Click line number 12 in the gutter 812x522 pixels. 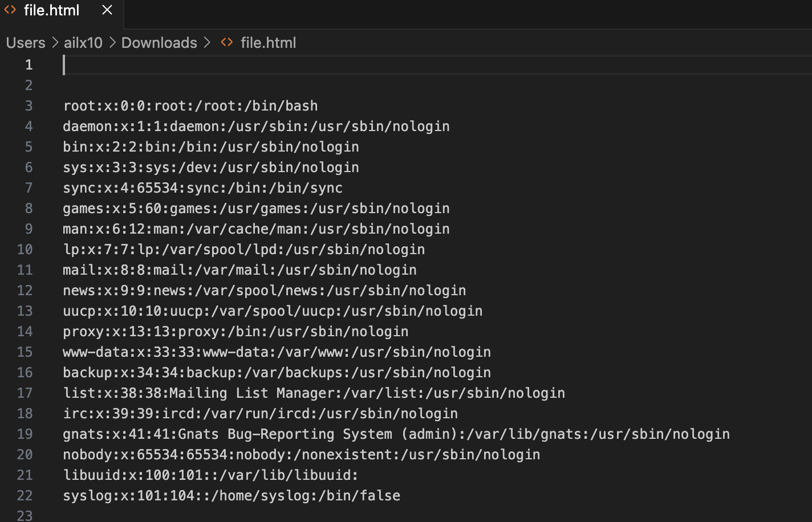(25, 291)
